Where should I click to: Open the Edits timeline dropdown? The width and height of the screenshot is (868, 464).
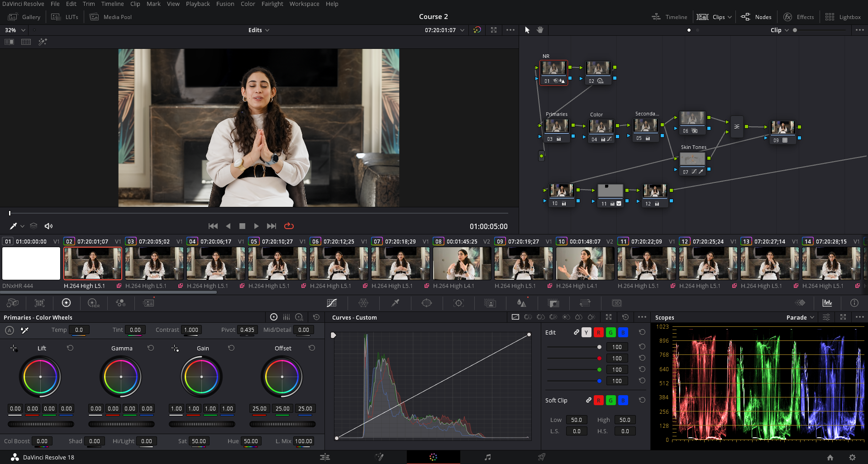[258, 30]
